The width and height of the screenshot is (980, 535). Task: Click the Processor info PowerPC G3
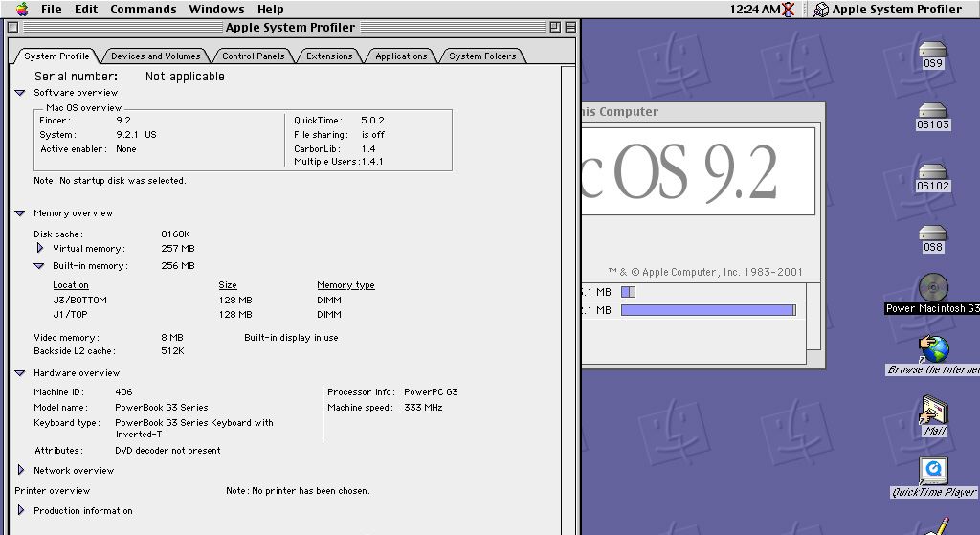click(x=431, y=391)
